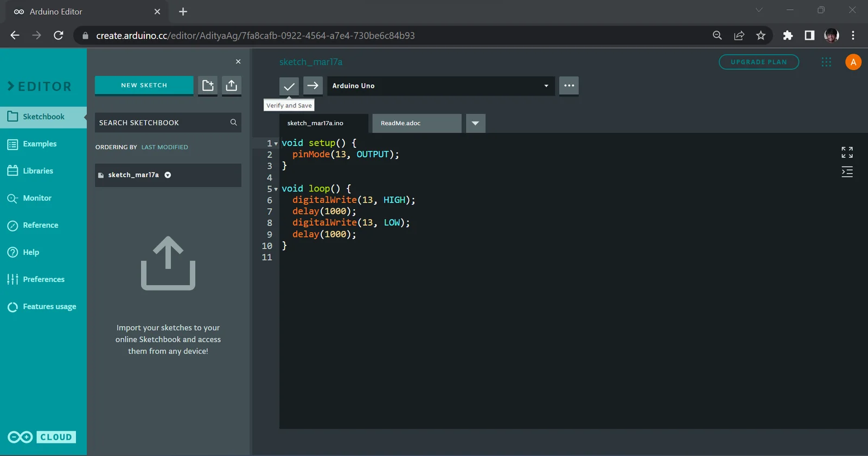Click the Verify and Save checkmark button
The height and width of the screenshot is (456, 868).
289,86
